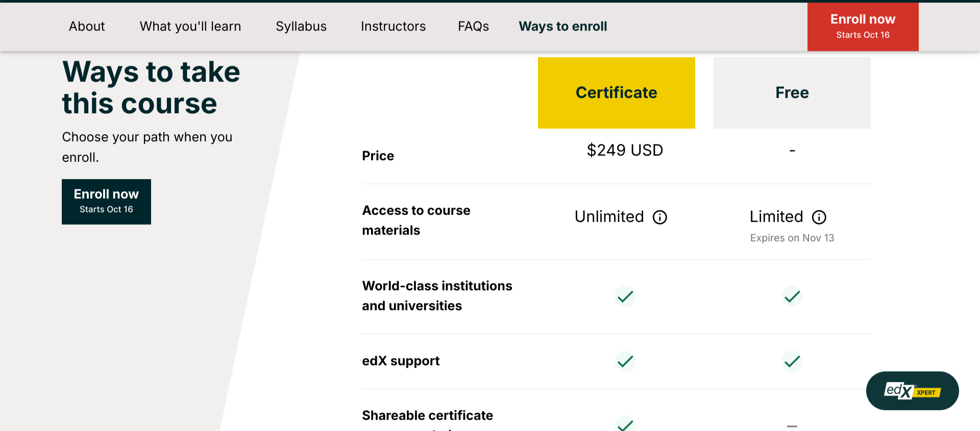
Task: View the Instructors section
Action: [x=393, y=27]
